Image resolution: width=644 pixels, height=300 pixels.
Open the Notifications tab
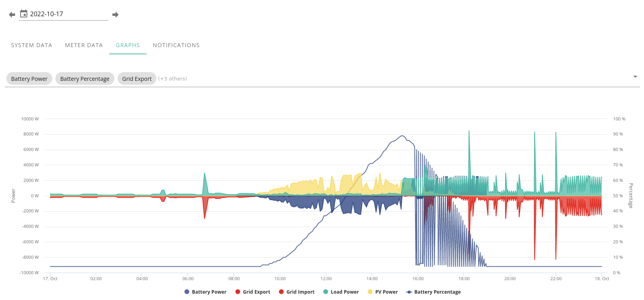pos(176,45)
